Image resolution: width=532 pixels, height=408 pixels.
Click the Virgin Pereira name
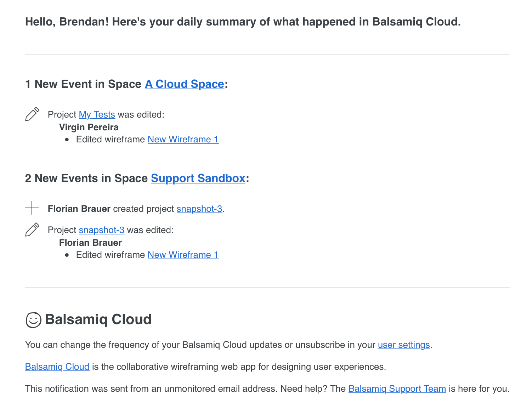pos(89,127)
